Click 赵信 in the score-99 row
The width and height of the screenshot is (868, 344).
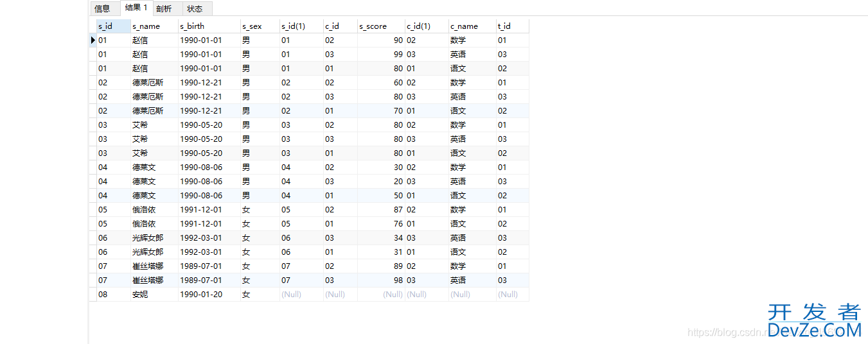click(x=140, y=55)
